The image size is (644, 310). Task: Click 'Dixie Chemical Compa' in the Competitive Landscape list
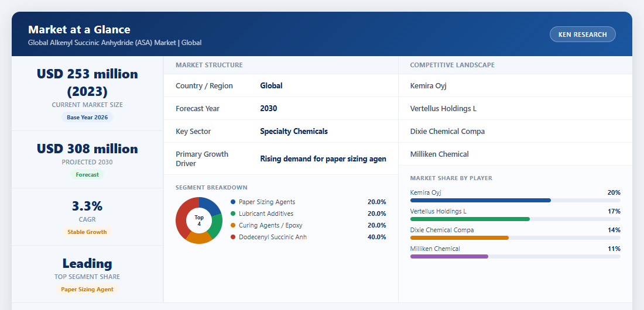click(447, 132)
